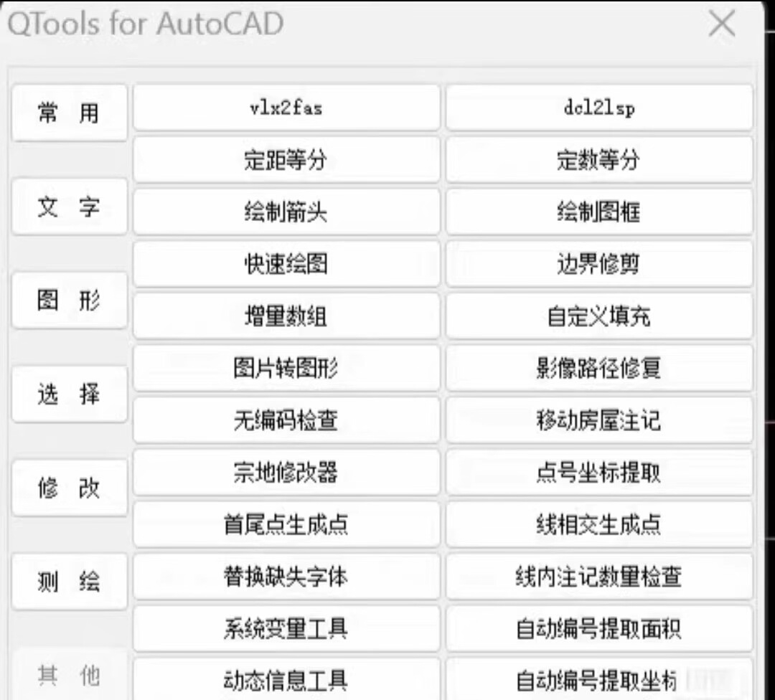Open the 图片转图形 image conversion tool
The image size is (775, 700).
click(286, 369)
